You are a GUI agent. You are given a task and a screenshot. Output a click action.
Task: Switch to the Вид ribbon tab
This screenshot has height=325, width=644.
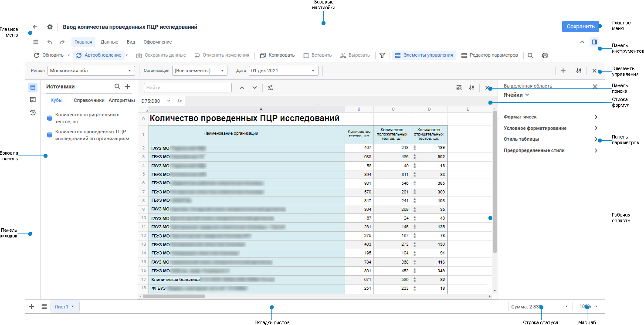tap(131, 42)
